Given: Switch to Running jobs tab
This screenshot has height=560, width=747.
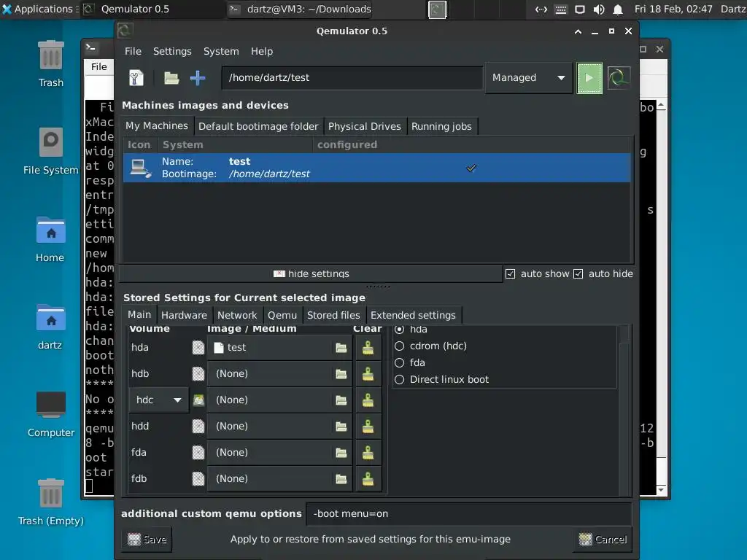Looking at the screenshot, I should (441, 127).
